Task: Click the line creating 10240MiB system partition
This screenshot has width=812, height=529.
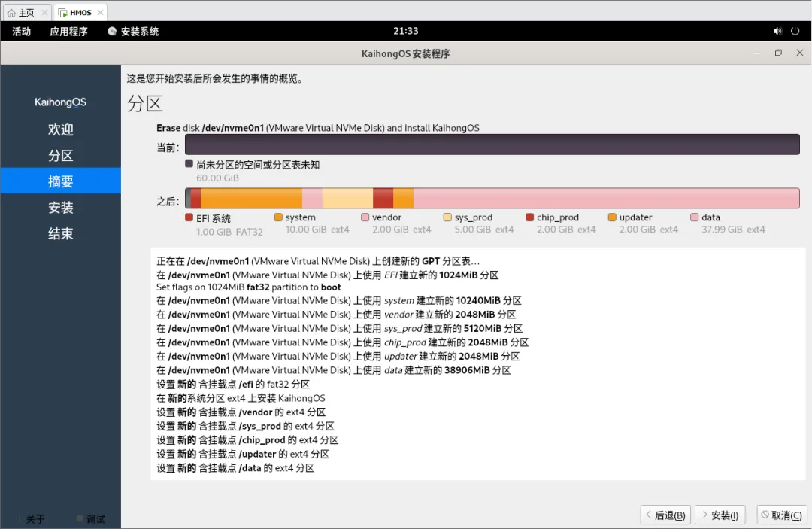Action: 338,300
